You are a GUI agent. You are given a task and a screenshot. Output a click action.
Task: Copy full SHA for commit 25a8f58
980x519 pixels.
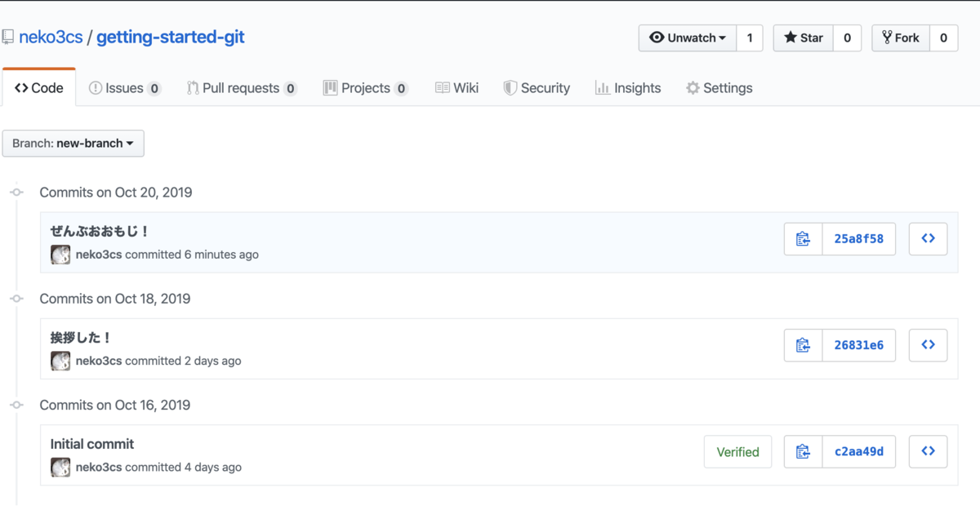803,239
